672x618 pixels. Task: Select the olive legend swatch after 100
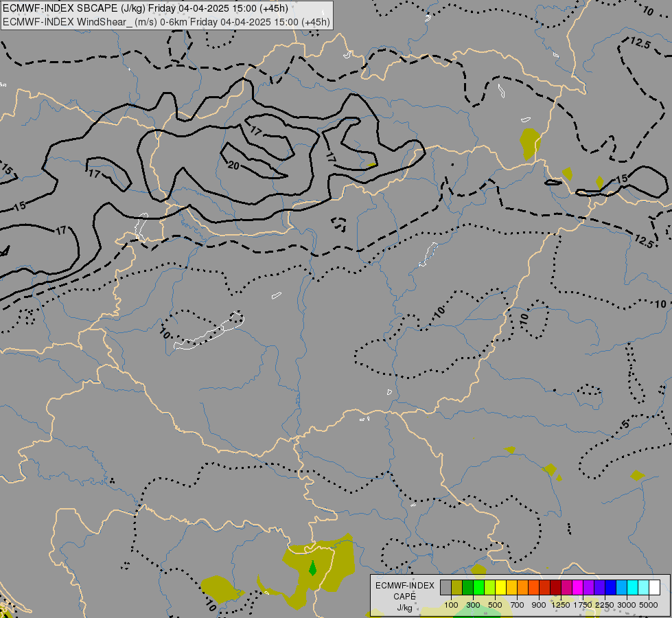(457, 587)
